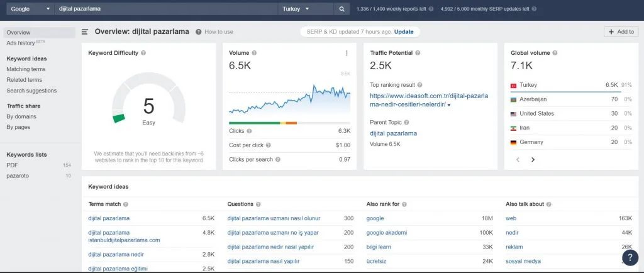Click Cost per click help icon
Screen dimensions: 644x273
(x=268, y=145)
